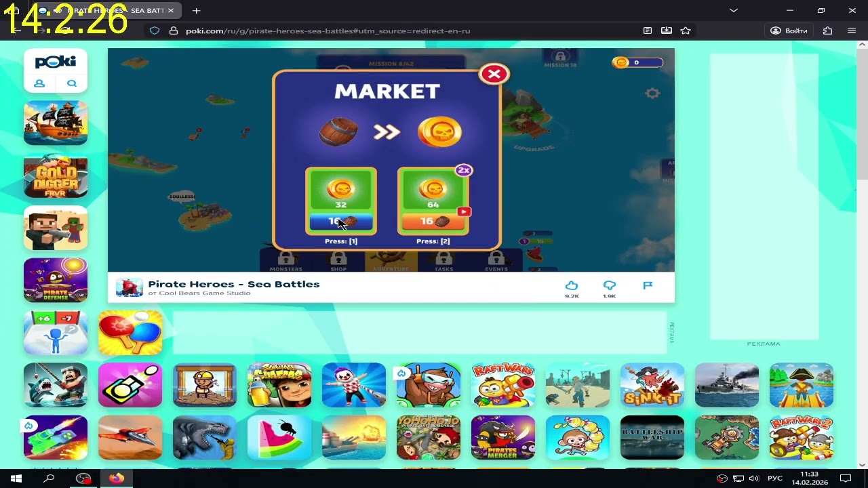868x488 pixels.
Task: Open the shark fishing game thumbnail
Action: pyautogui.click(x=56, y=385)
